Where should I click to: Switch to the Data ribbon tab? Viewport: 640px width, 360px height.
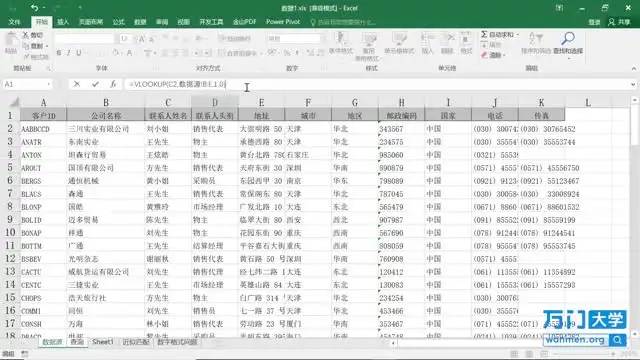point(140,22)
